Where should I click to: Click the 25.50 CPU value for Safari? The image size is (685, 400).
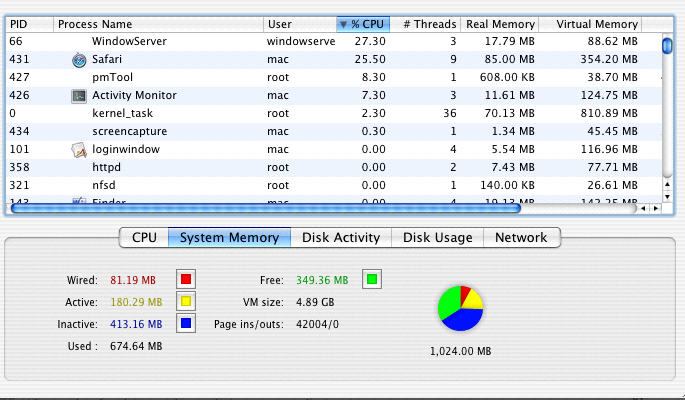point(370,59)
